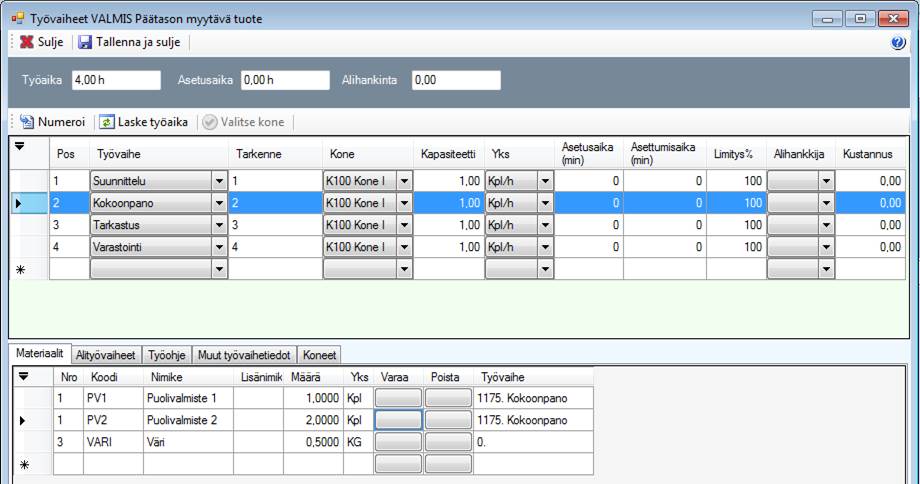Viewport: 920px width, 484px height.
Task: Expand Työvaihe dropdown for Varastointi row
Action: (219, 247)
